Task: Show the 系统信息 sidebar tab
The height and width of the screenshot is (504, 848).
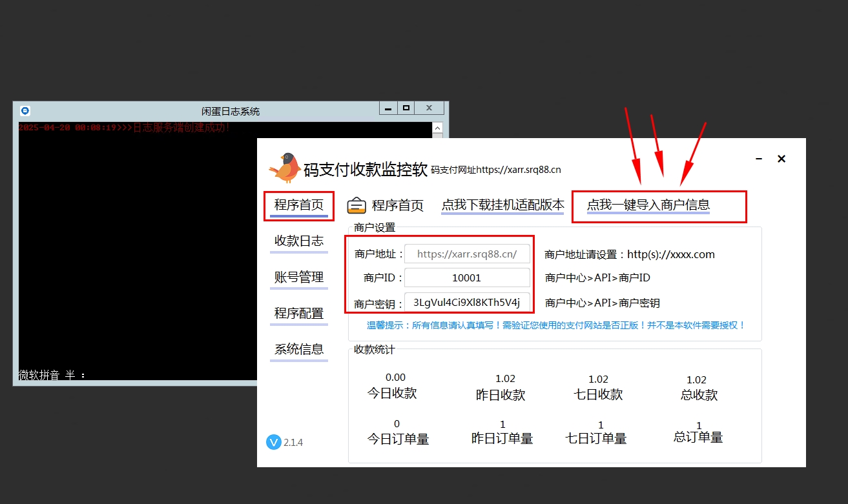Action: coord(299,350)
